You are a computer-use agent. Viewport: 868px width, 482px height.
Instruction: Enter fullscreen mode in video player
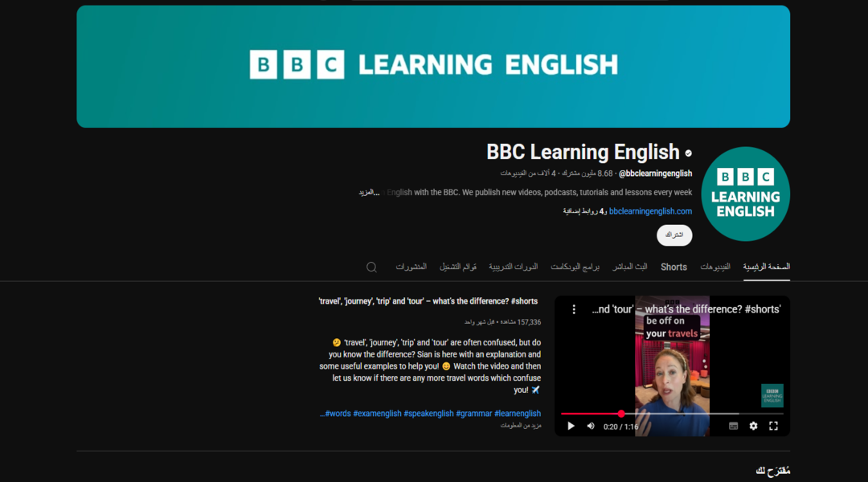tap(773, 426)
